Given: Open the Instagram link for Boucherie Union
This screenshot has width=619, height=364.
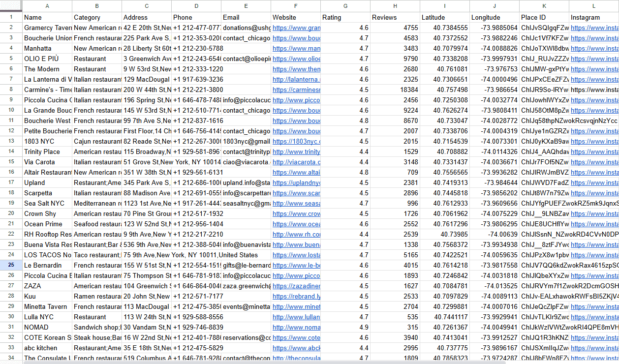Looking at the screenshot, I should (x=593, y=38).
